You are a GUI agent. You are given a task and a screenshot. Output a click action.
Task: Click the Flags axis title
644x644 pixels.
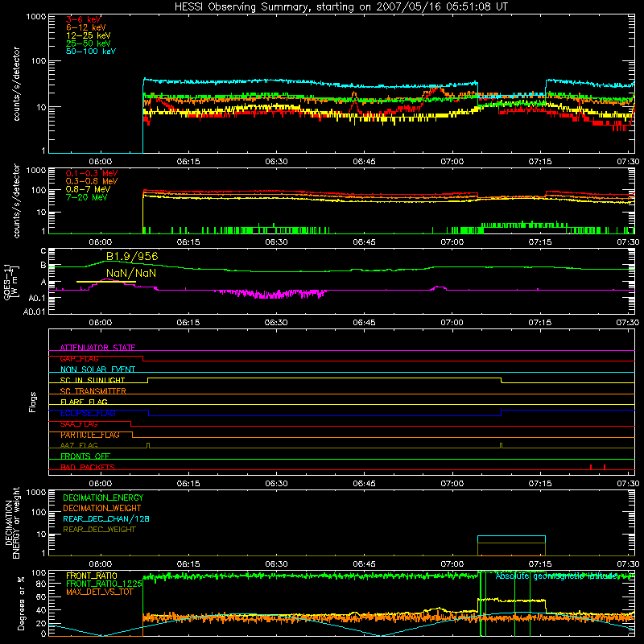(33, 402)
